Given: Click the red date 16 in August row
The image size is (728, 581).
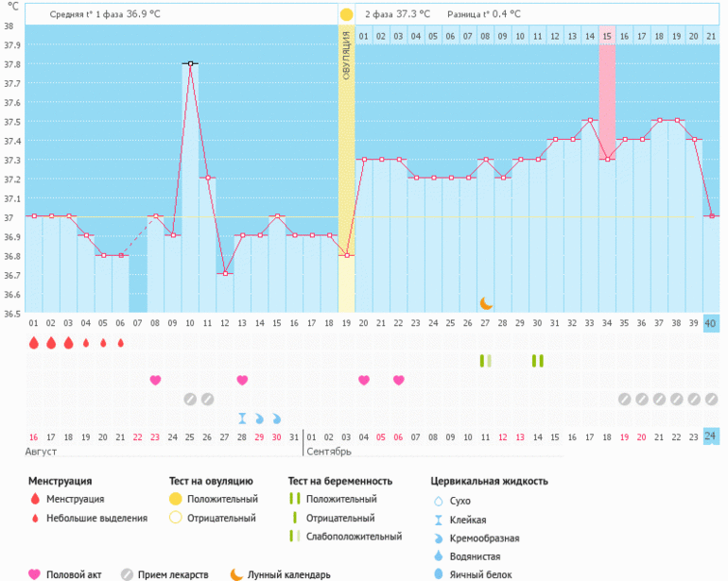Looking at the screenshot, I should pos(33,437).
